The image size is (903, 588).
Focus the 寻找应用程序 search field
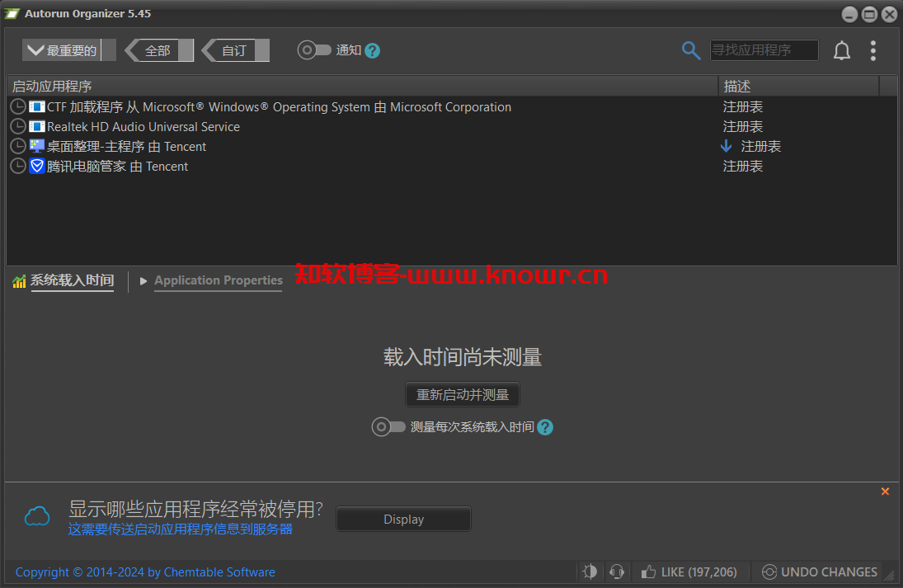tap(764, 50)
